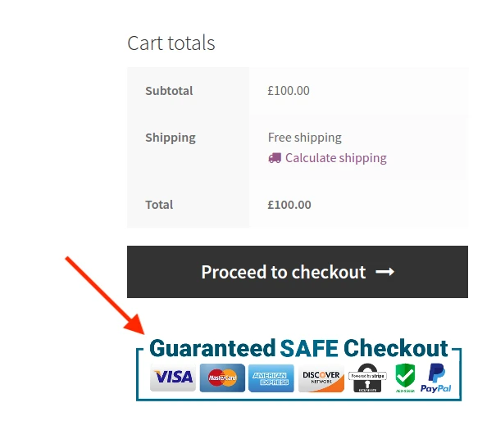Click the MasterCard payment badge
This screenshot has width=496, height=448.
click(x=222, y=378)
